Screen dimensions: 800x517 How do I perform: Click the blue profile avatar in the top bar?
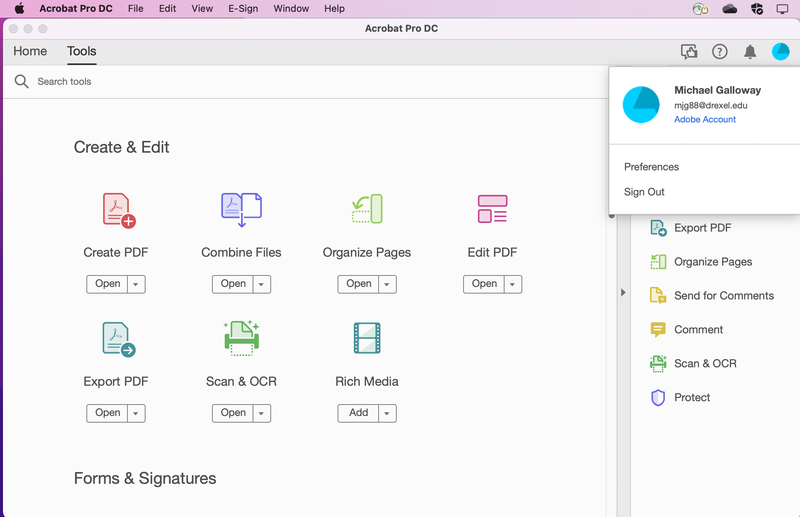point(780,51)
